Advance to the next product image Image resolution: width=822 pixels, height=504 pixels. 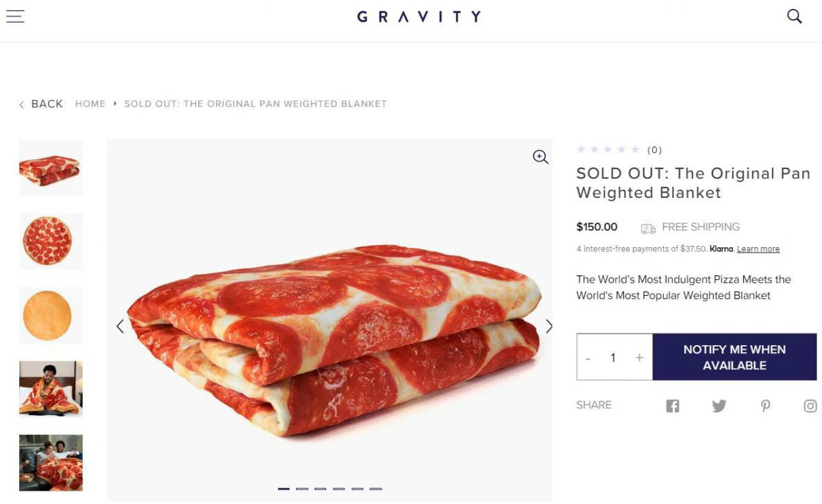click(x=549, y=327)
